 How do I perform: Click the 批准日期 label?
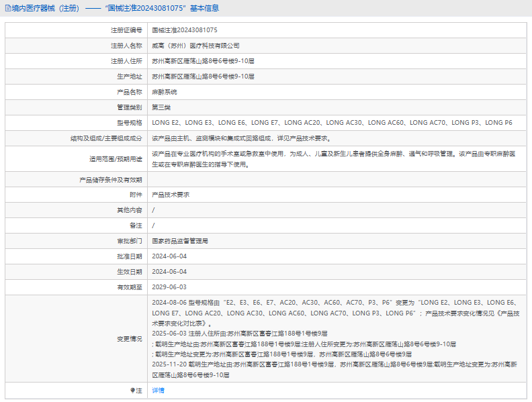[x=130, y=256]
